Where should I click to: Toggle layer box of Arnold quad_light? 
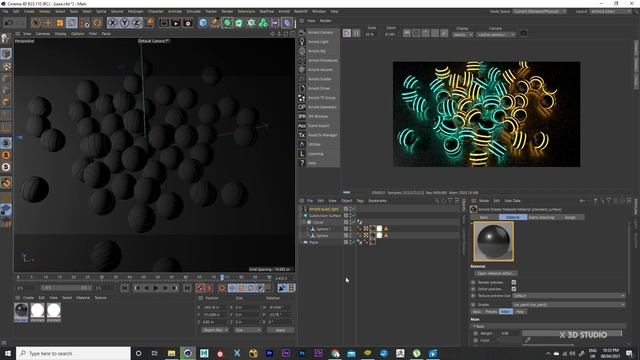pyautogui.click(x=346, y=209)
